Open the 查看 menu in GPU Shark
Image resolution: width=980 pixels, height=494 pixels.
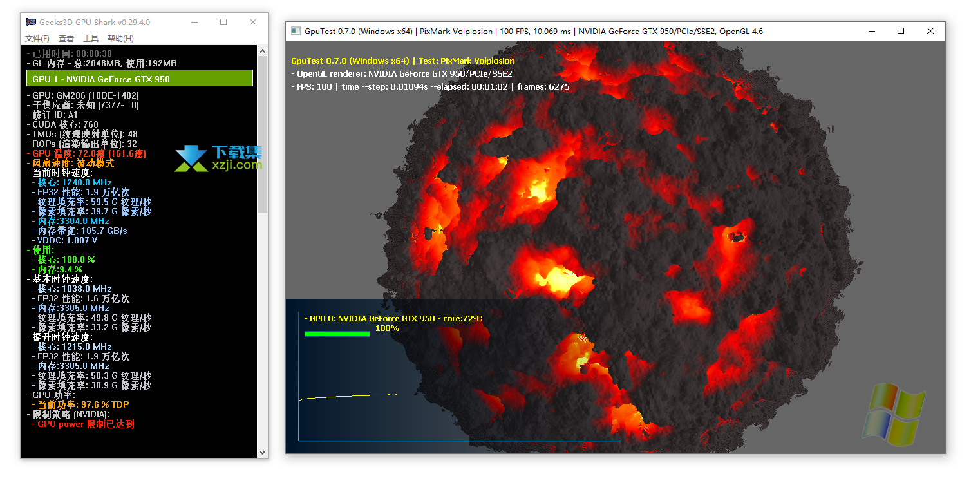tap(66, 39)
